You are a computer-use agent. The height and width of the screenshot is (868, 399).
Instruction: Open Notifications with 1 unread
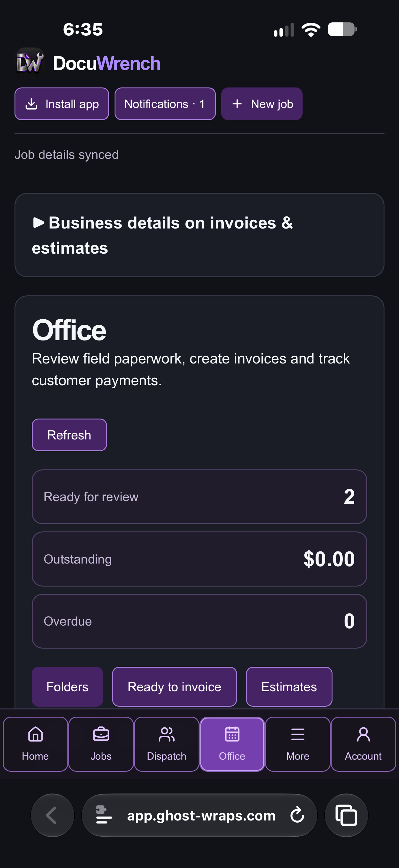[165, 104]
